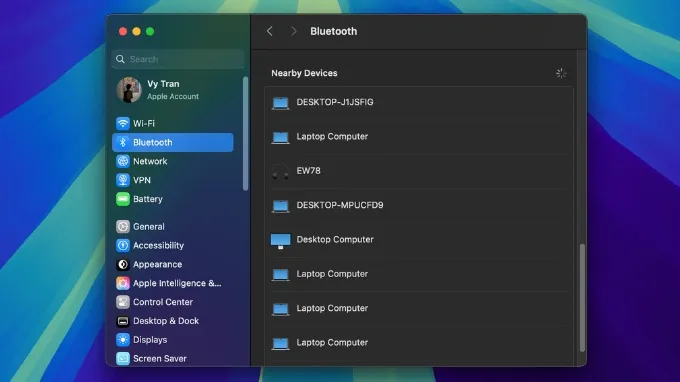The width and height of the screenshot is (680, 382).
Task: Open Control Center settings
Action: [x=173, y=302]
